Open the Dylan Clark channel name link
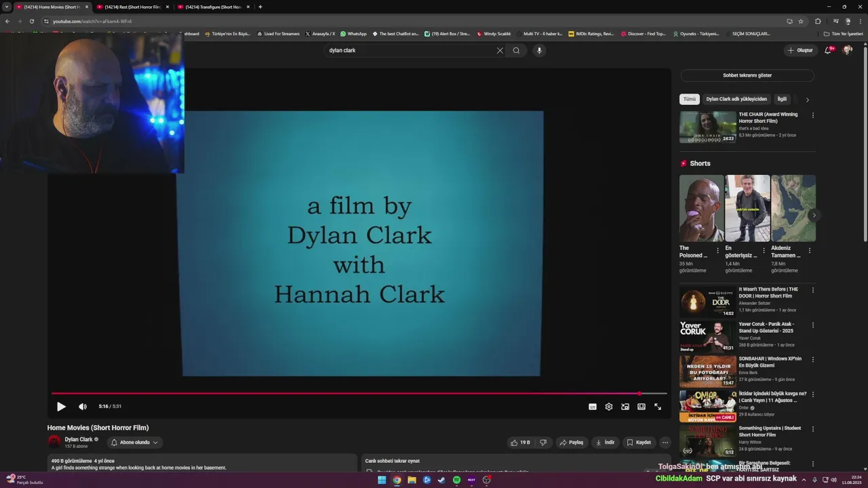This screenshot has height=488, width=868. 79,439
